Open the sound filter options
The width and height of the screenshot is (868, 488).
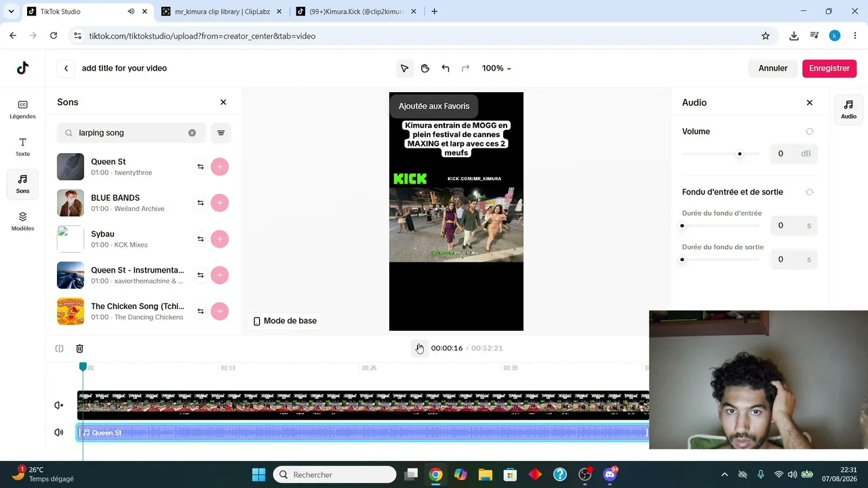[x=221, y=133]
